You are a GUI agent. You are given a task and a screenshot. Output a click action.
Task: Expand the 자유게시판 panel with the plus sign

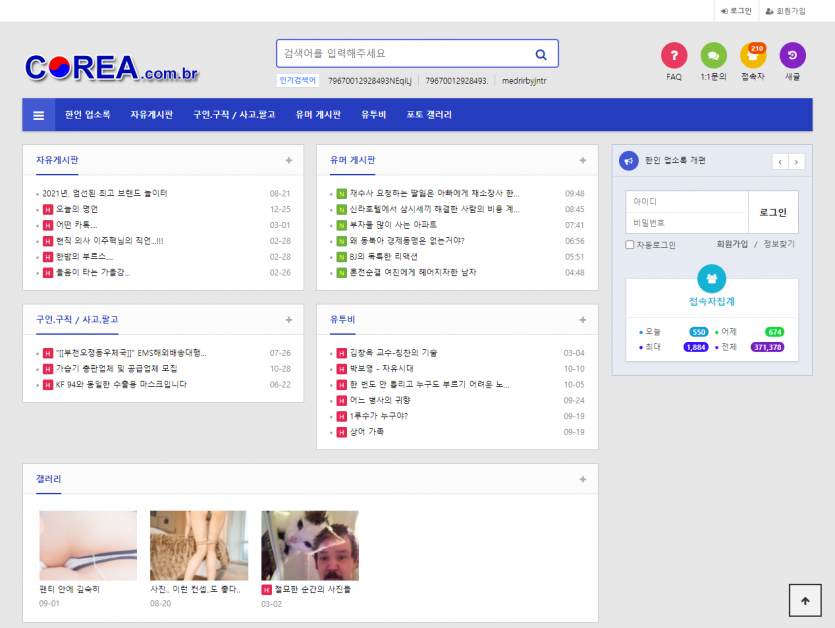288,160
